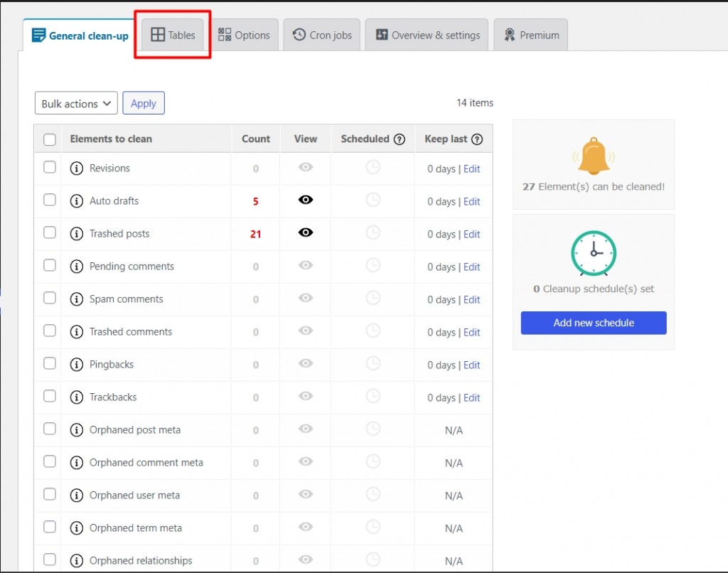Click the yellow bell notification icon
The image size is (728, 573).
[x=594, y=156]
